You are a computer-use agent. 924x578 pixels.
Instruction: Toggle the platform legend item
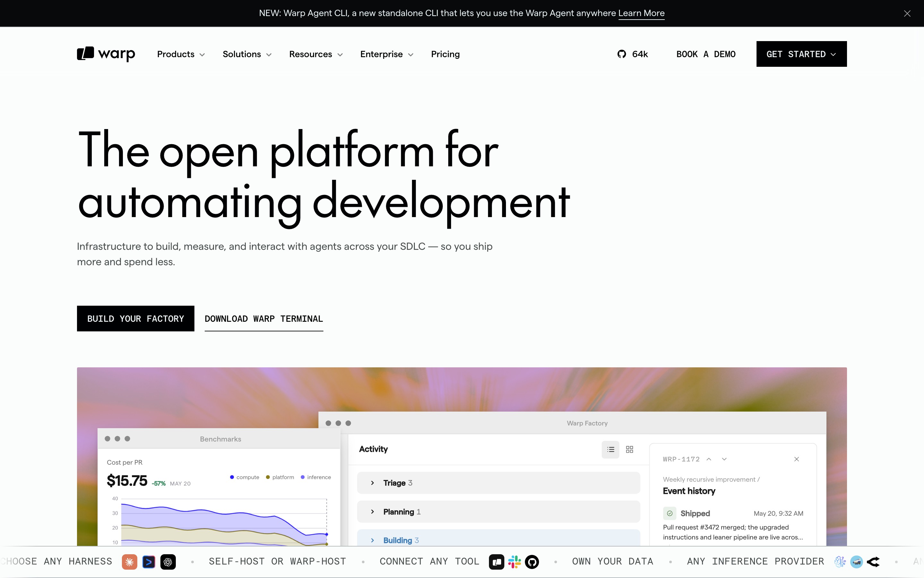pyautogui.click(x=280, y=477)
